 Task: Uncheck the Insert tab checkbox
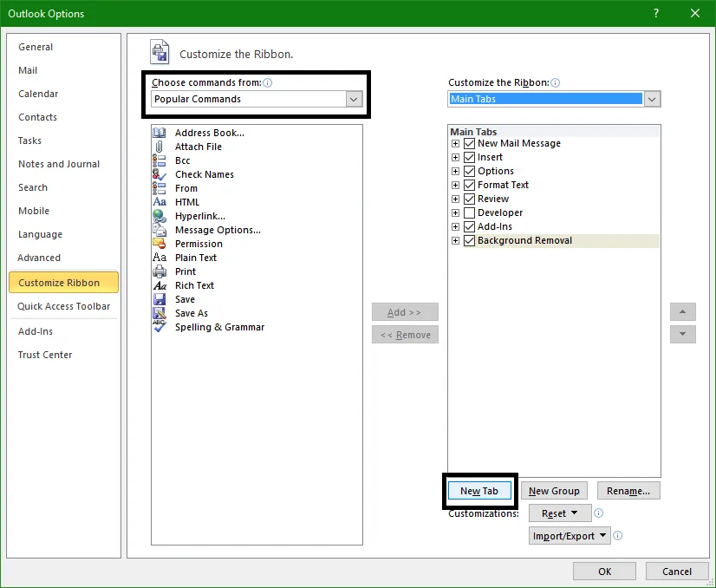(x=469, y=157)
